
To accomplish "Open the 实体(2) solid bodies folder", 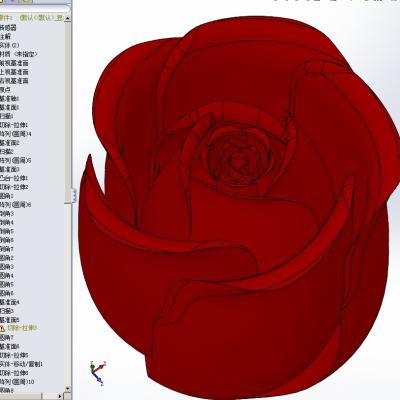I will tap(10, 45).
